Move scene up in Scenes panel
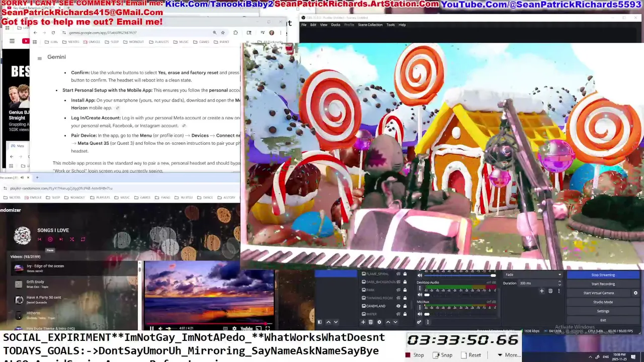The height and width of the screenshot is (362, 644). tap(329, 322)
